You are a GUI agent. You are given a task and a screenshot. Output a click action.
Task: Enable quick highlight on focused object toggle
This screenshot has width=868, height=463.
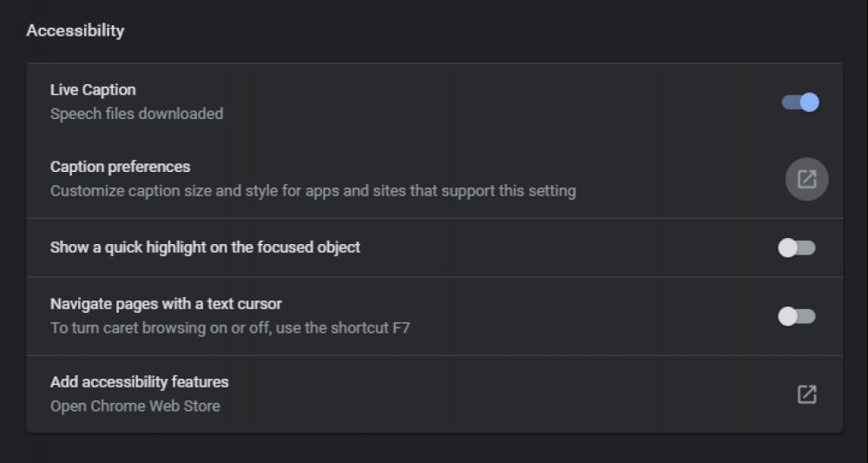pos(797,248)
